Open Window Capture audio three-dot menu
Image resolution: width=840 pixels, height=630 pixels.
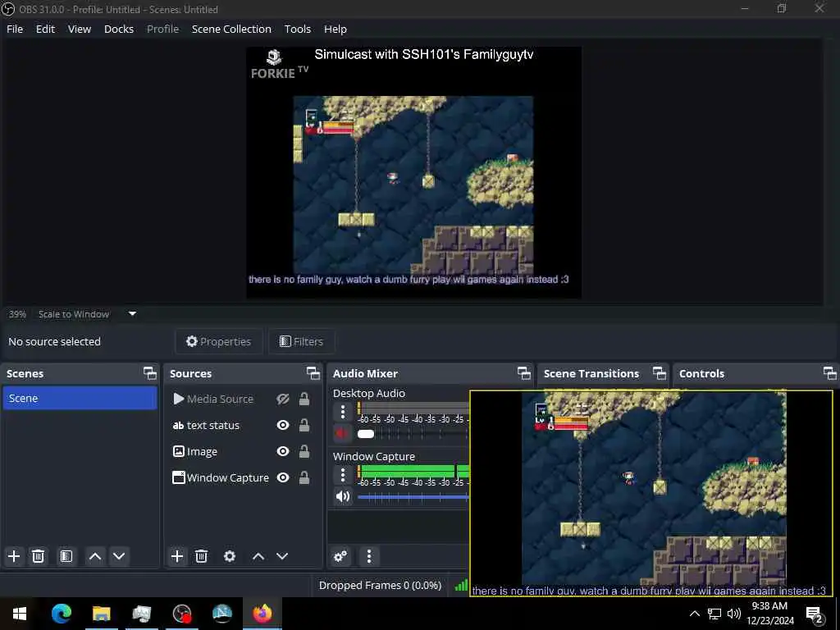coord(343,475)
